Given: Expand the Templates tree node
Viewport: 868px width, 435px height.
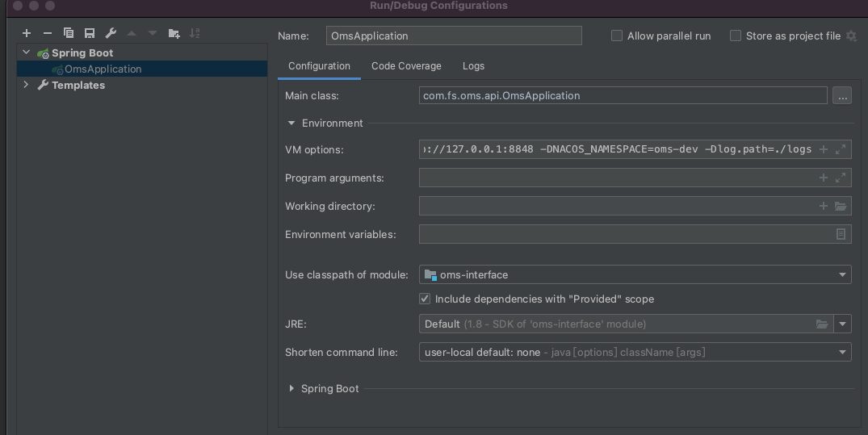Looking at the screenshot, I should coord(26,85).
